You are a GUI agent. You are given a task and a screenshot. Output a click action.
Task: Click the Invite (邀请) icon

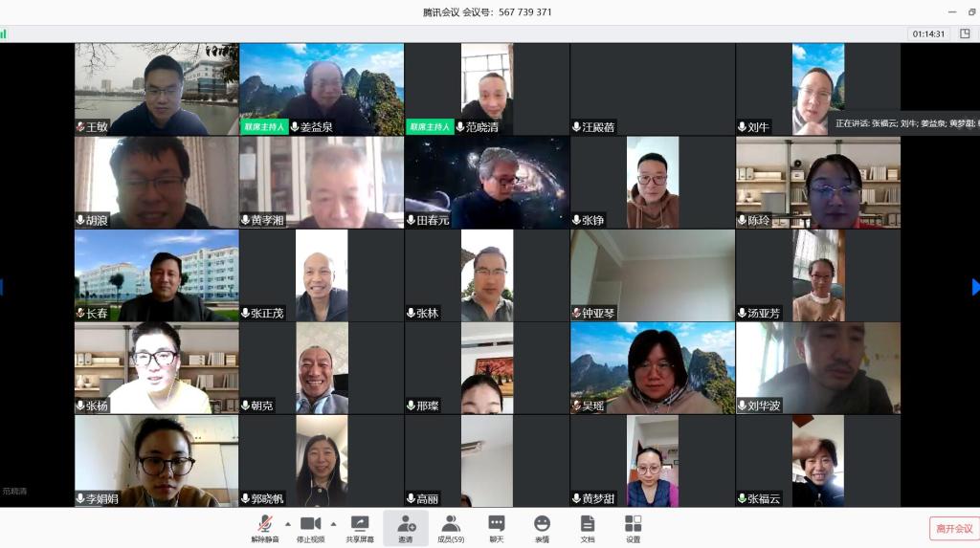pyautogui.click(x=406, y=528)
